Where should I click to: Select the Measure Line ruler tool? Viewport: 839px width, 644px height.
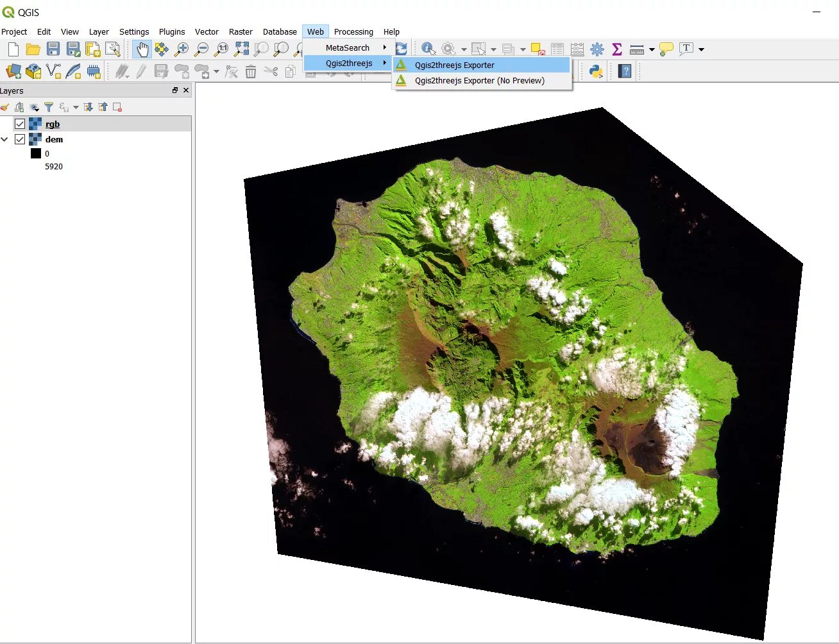pyautogui.click(x=637, y=49)
